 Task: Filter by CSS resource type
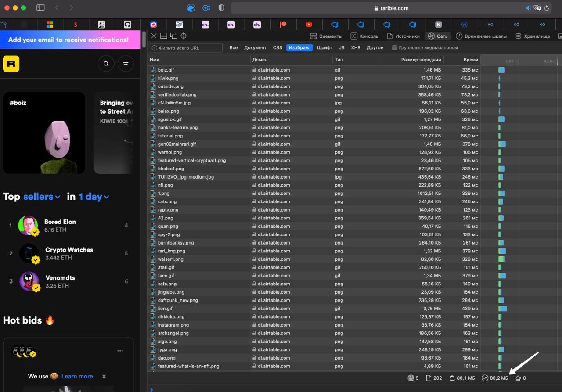click(277, 47)
